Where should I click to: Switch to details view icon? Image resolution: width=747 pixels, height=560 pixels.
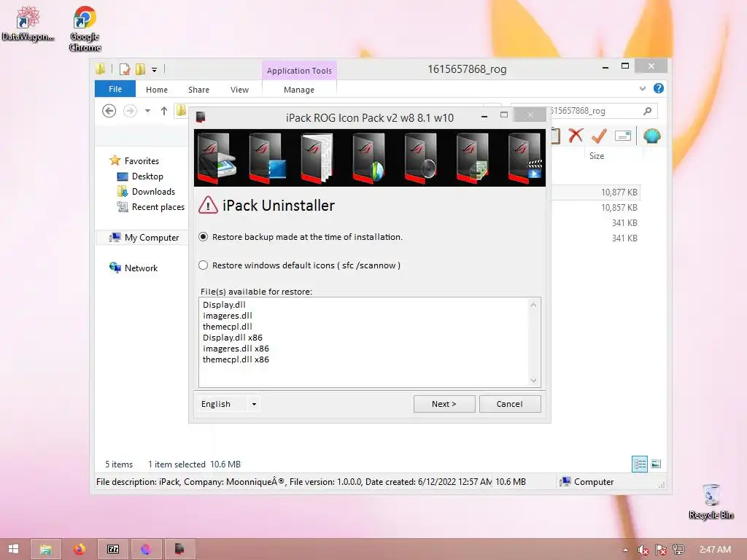tap(639, 464)
